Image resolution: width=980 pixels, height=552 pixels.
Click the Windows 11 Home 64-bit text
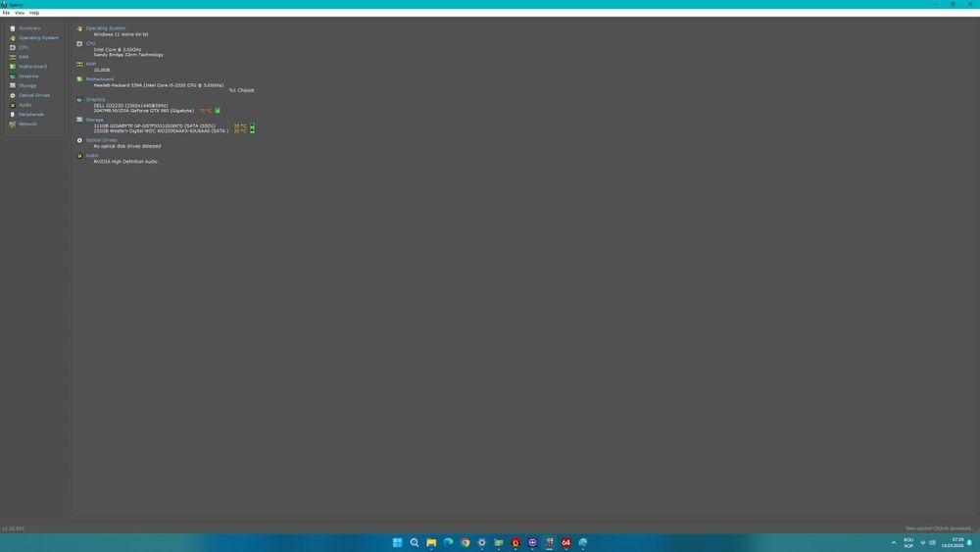[121, 34]
